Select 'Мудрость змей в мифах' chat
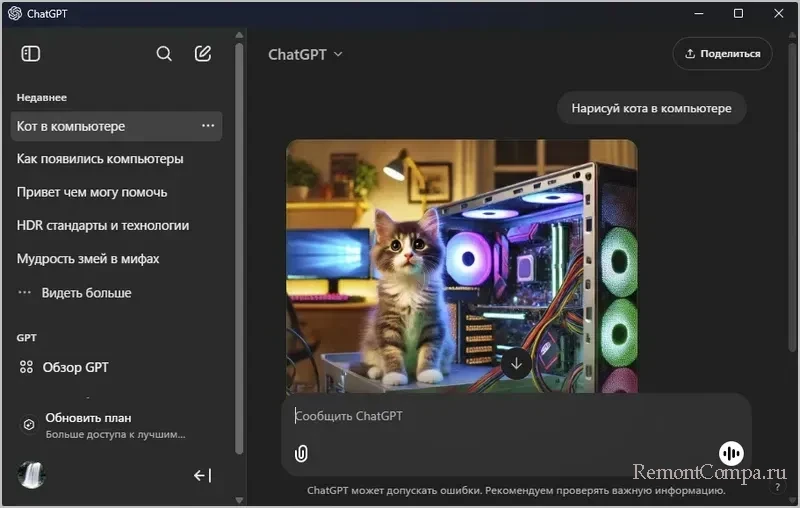800x508 pixels. pyautogui.click(x=88, y=259)
